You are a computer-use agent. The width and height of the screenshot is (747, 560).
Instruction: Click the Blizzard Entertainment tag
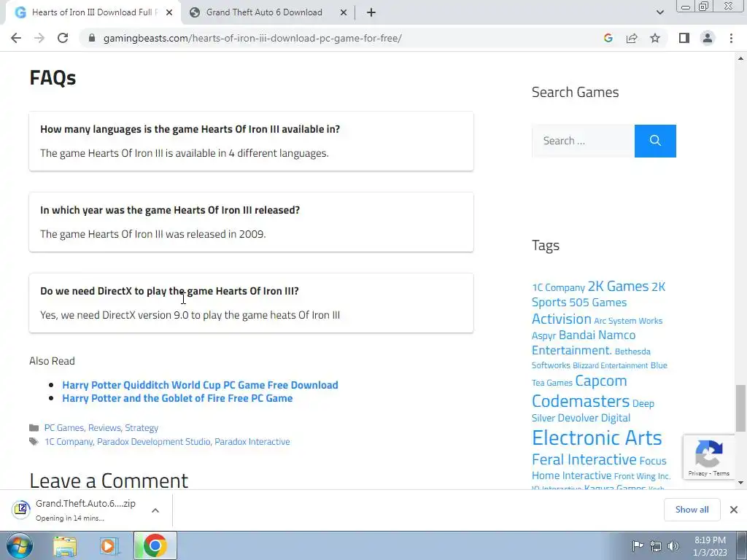point(611,366)
